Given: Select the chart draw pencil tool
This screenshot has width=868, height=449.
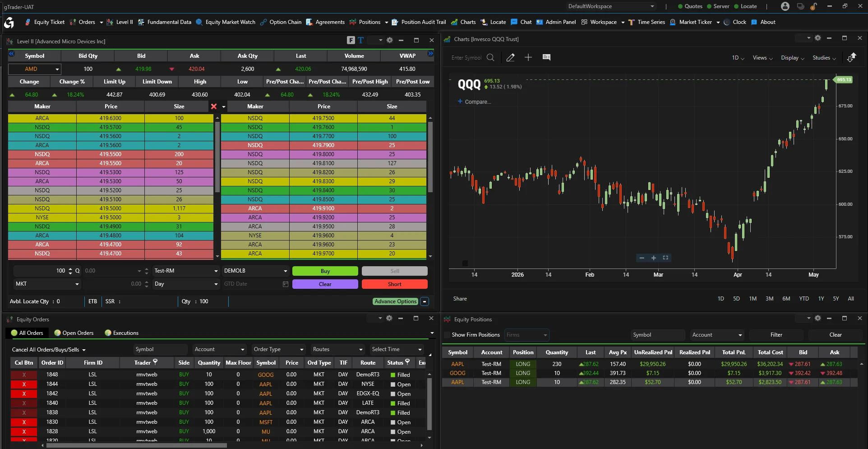Looking at the screenshot, I should 511,57.
